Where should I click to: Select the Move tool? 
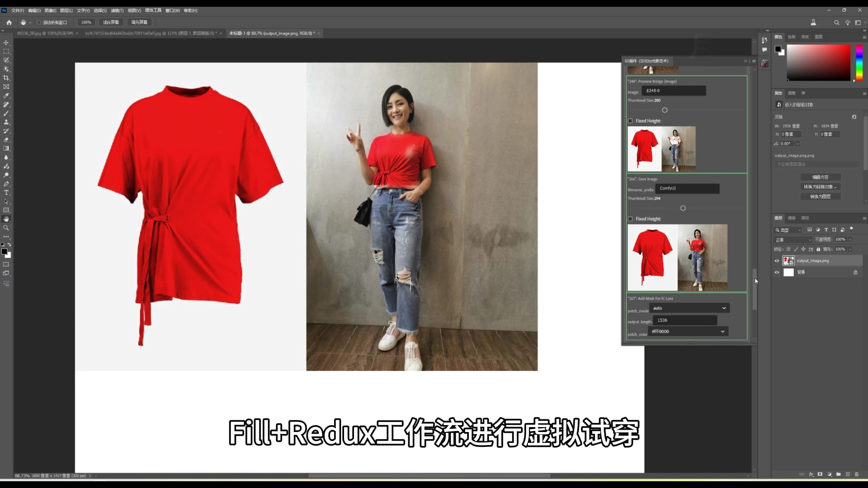pyautogui.click(x=6, y=43)
